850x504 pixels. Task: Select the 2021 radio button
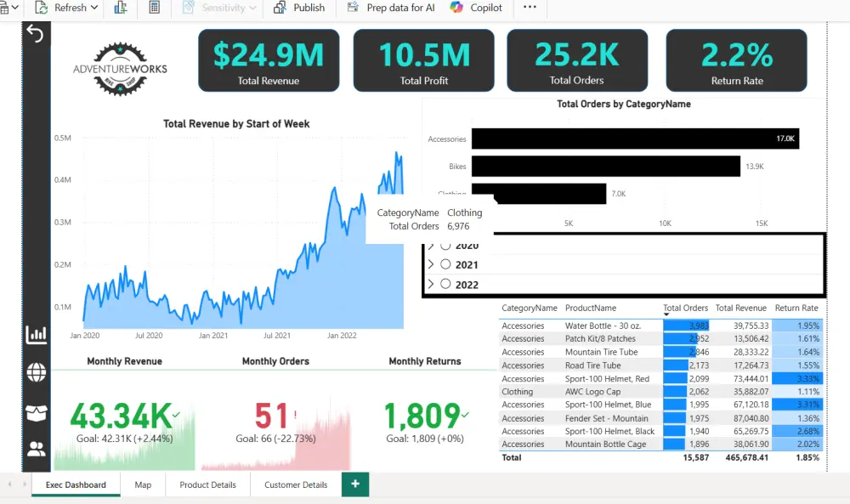click(445, 264)
